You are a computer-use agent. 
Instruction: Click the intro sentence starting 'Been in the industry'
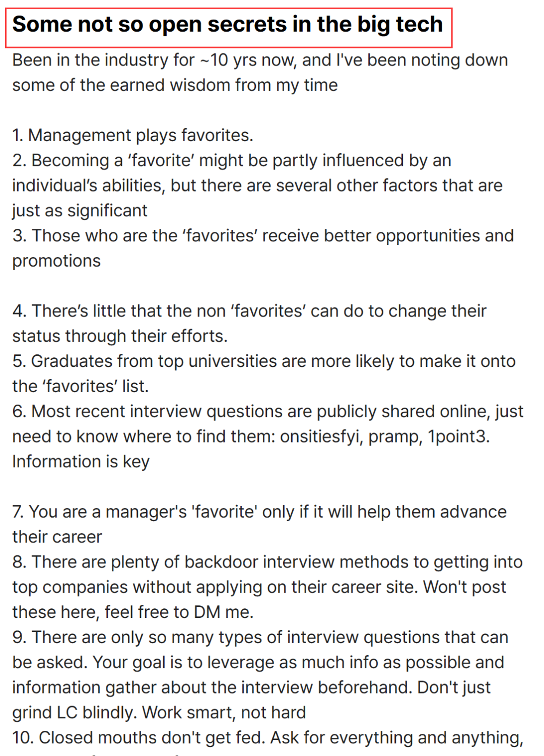click(x=260, y=73)
